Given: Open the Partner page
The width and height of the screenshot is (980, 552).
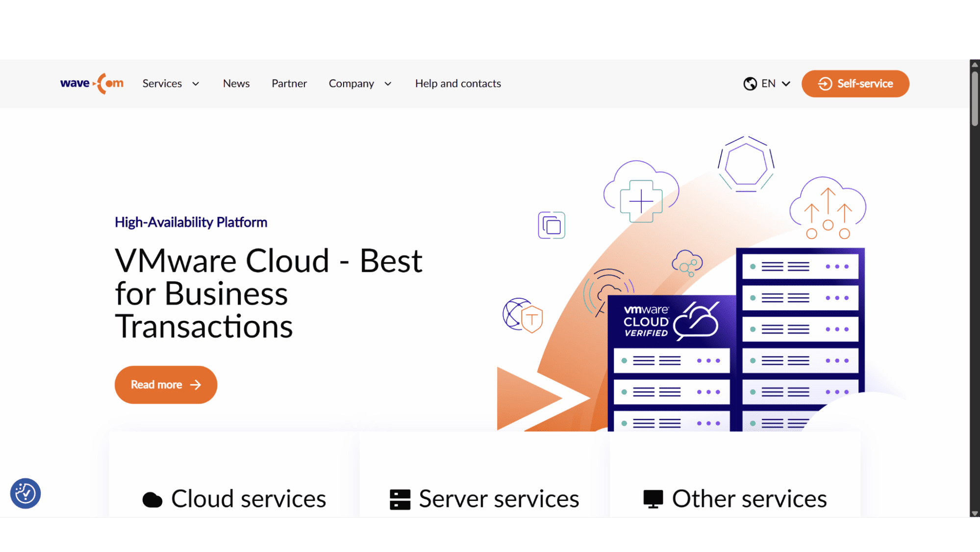Looking at the screenshot, I should (x=289, y=83).
